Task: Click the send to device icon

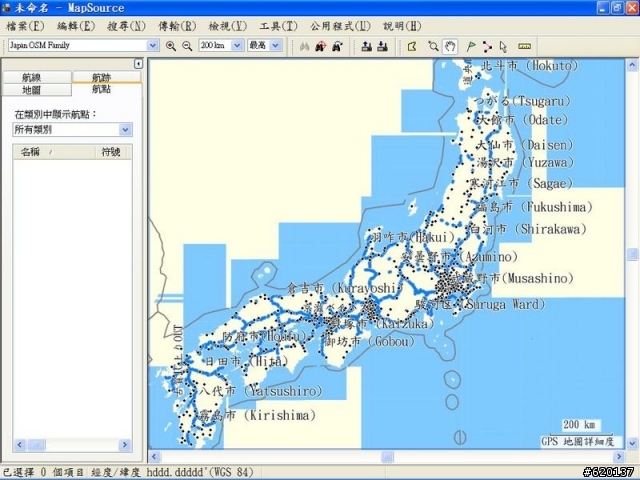Action: [366, 46]
